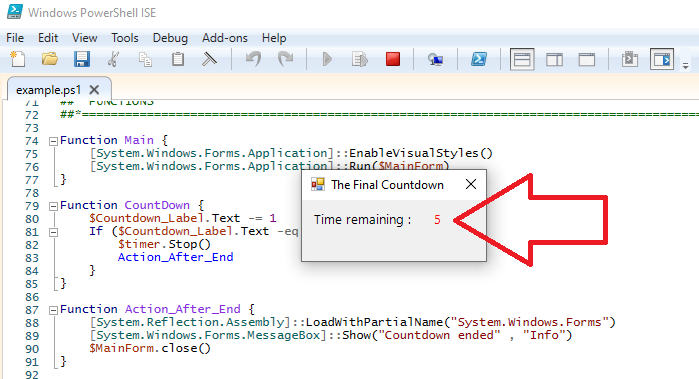Click the Main function name on line 74
699x379 pixels.
click(139, 140)
